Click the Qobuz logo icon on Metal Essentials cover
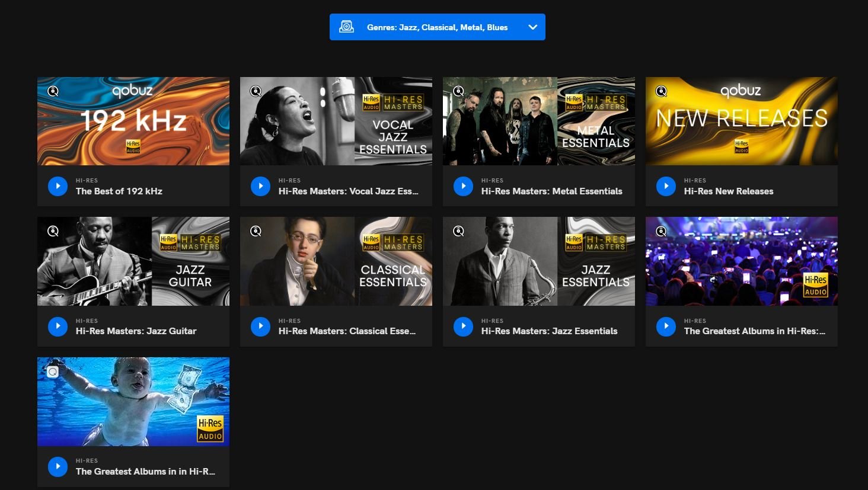This screenshot has height=490, width=868. tap(458, 91)
